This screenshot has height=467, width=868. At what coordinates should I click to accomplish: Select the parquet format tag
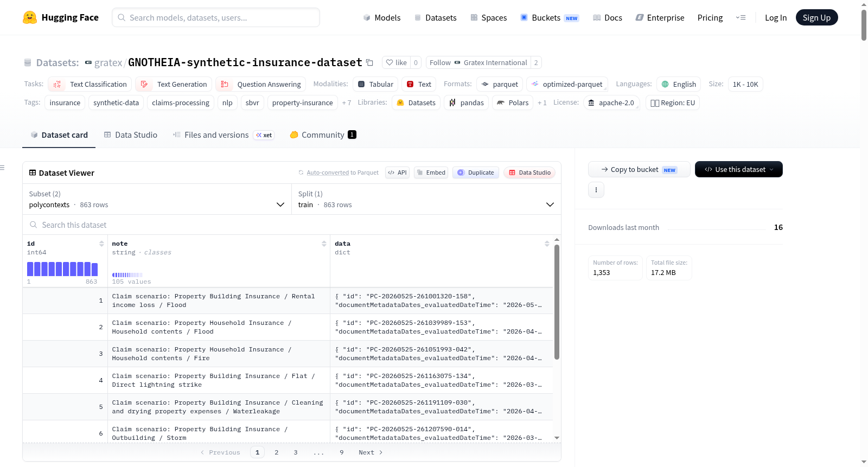pos(500,84)
